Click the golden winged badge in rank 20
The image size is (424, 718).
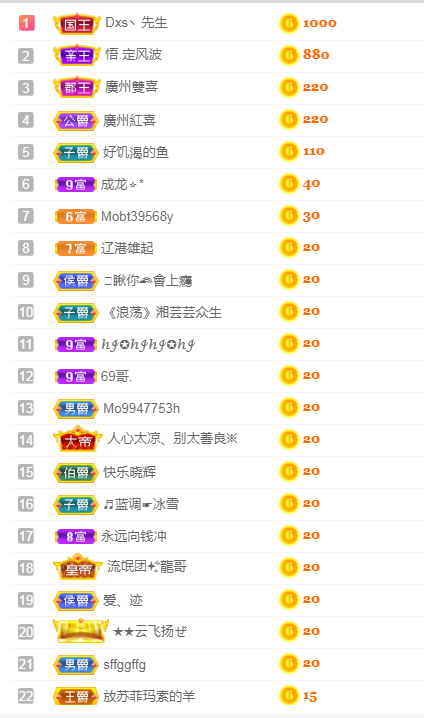(x=81, y=631)
